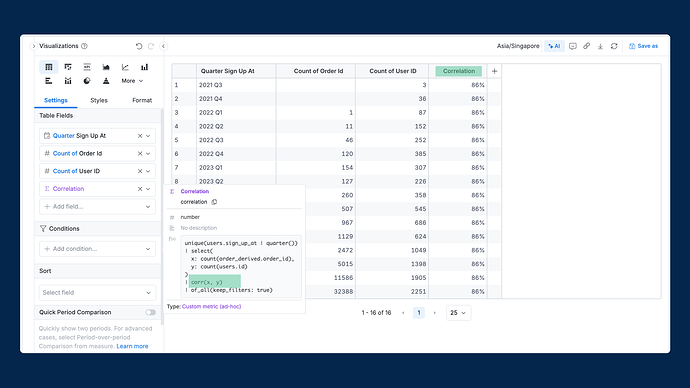The width and height of the screenshot is (690, 388).
Task: Remove the Correlation field with X
Action: click(x=140, y=189)
